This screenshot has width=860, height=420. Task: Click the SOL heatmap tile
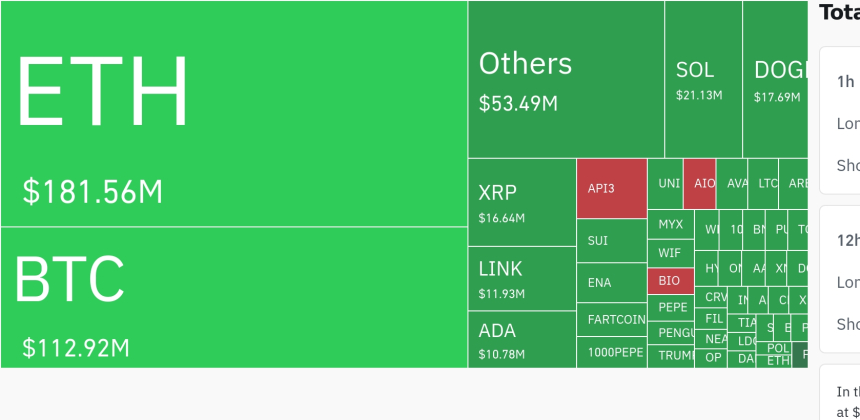click(703, 80)
